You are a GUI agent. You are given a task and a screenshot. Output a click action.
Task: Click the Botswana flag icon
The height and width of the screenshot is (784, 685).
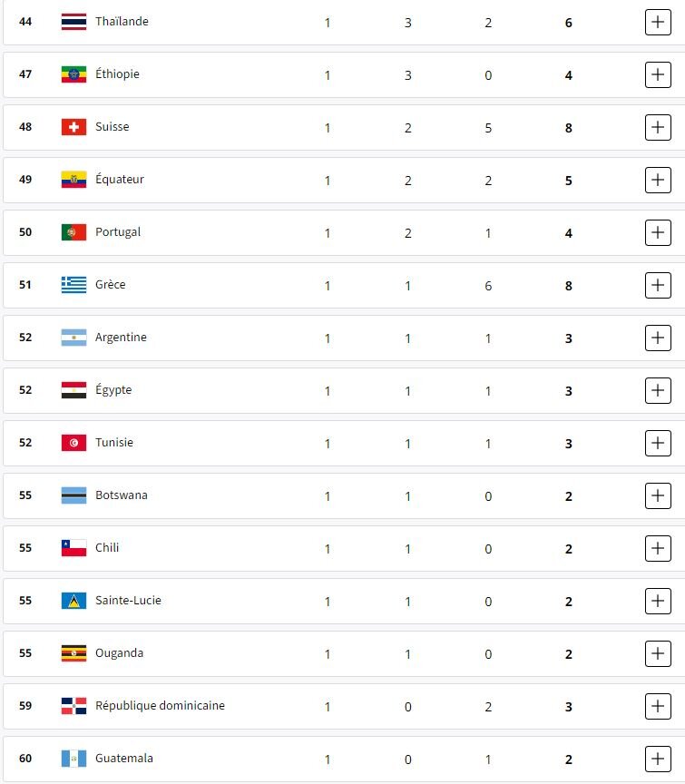[x=73, y=495]
